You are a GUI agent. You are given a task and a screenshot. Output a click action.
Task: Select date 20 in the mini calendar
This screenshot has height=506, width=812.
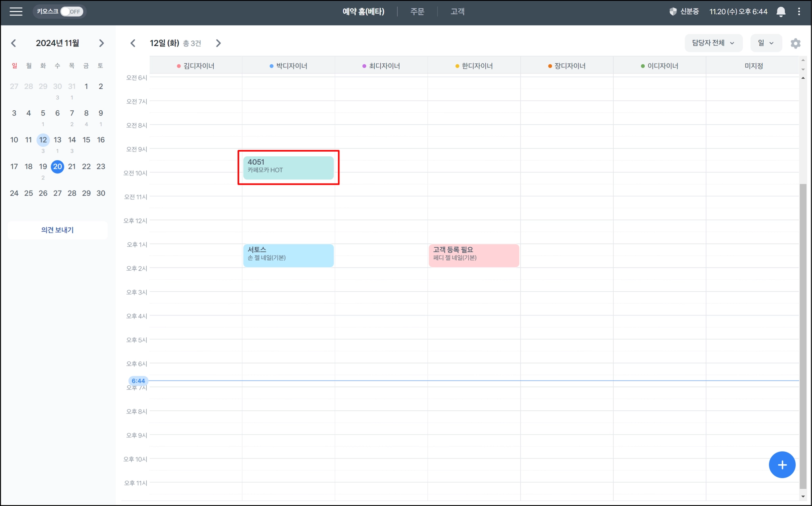[57, 167]
